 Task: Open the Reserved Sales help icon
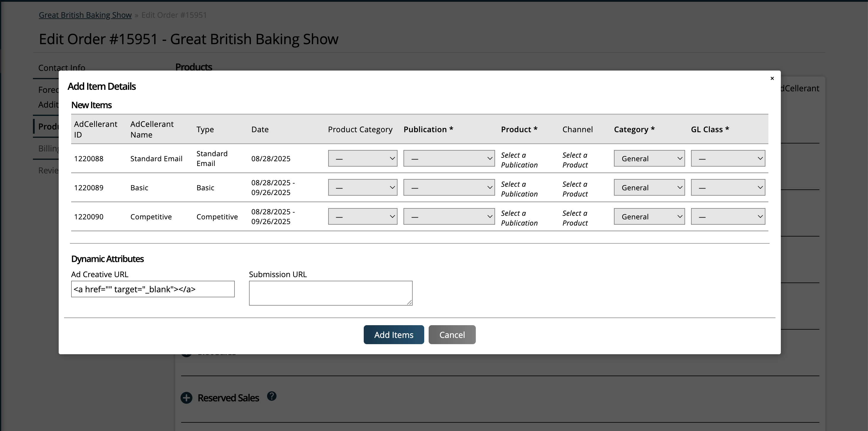[x=272, y=396]
